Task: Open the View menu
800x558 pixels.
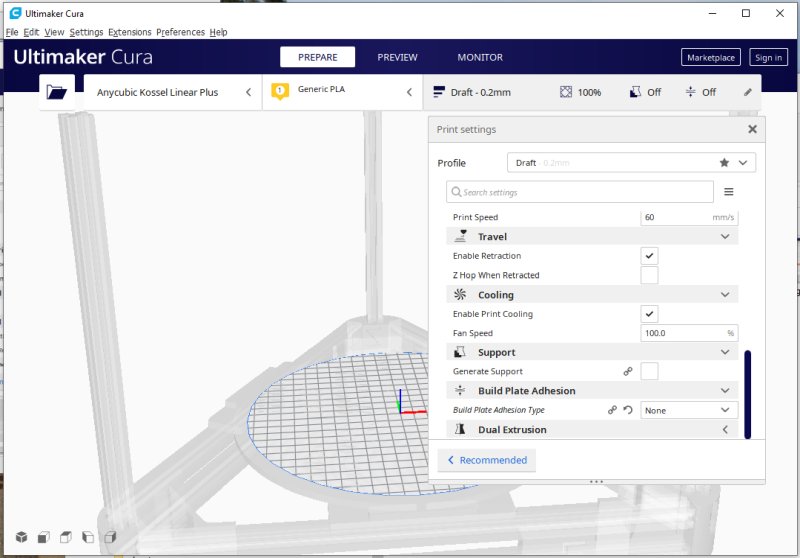Action: [54, 32]
